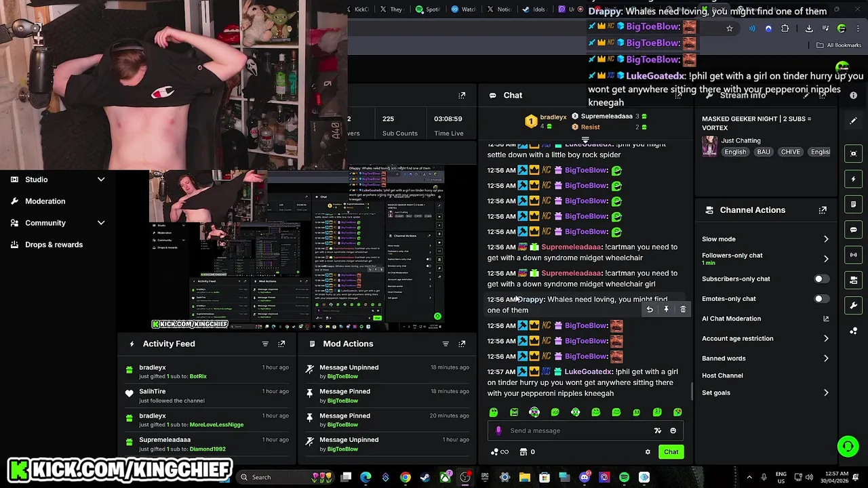Click the stream category thumbnail image
Screen dimensions: 868x488
pos(709,146)
